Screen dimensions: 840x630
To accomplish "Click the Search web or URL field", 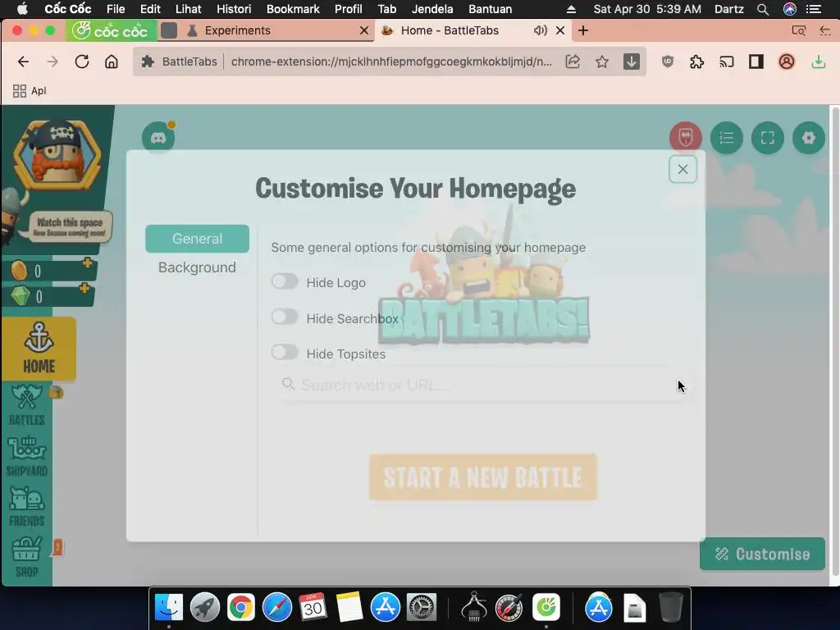I will [482, 384].
